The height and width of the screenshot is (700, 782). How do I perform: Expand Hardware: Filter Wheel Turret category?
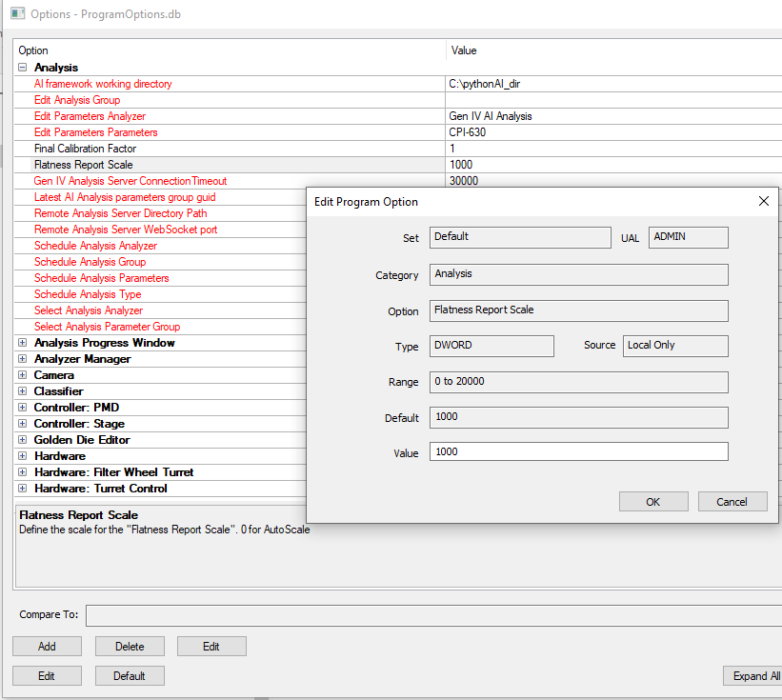[22, 472]
